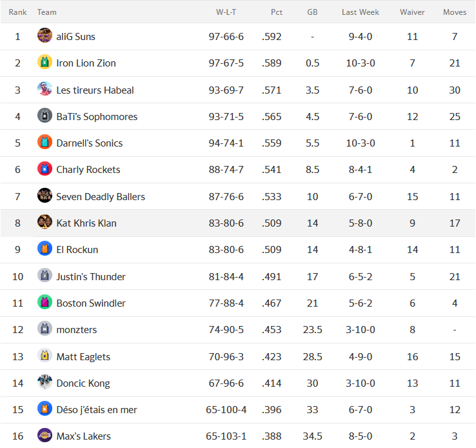The height and width of the screenshot is (448, 476).
Task: Click the Moves column header
Action: (455, 12)
